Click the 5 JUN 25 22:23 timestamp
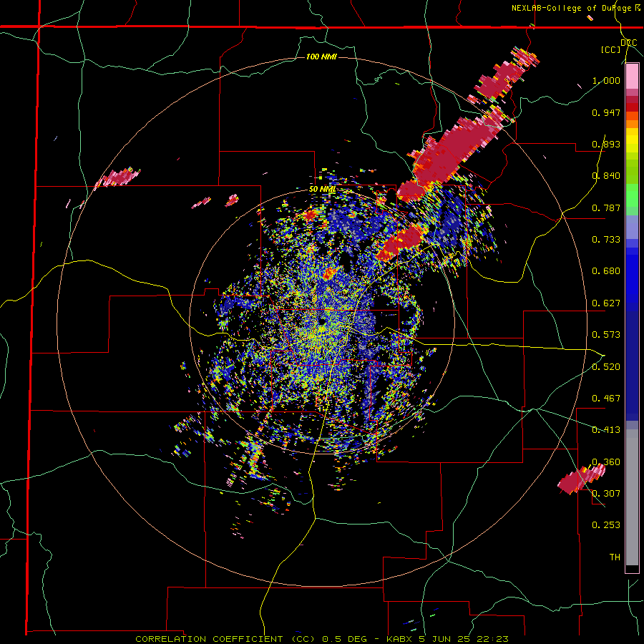 [x=463, y=639]
